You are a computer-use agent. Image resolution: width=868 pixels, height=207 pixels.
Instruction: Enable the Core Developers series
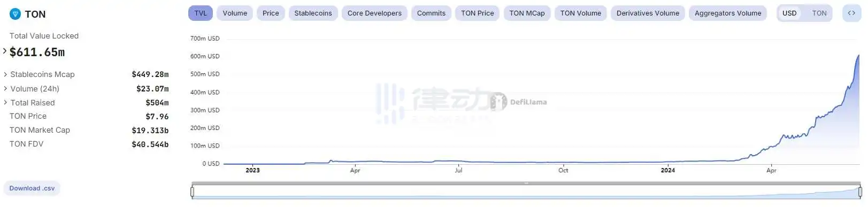pyautogui.click(x=374, y=13)
